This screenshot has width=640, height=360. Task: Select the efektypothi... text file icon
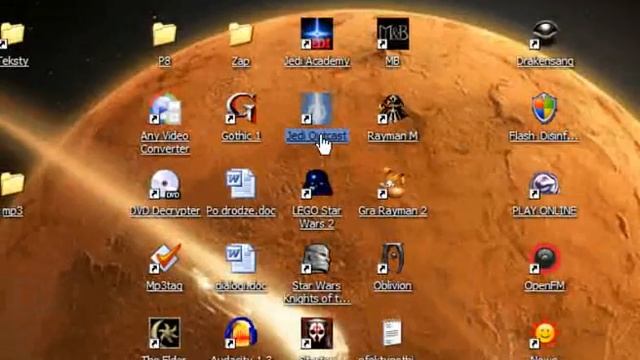coord(392,333)
